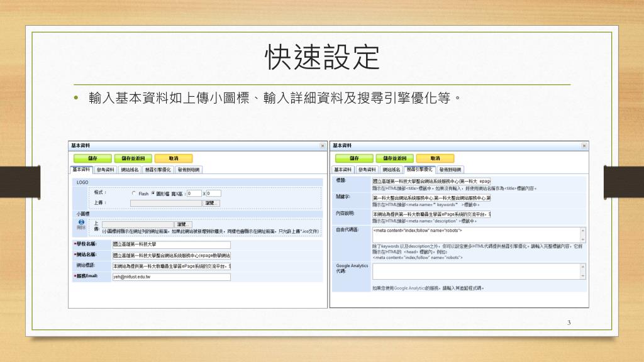
Task: Open 網站域名 tab in right dialog
Action: click(391, 170)
